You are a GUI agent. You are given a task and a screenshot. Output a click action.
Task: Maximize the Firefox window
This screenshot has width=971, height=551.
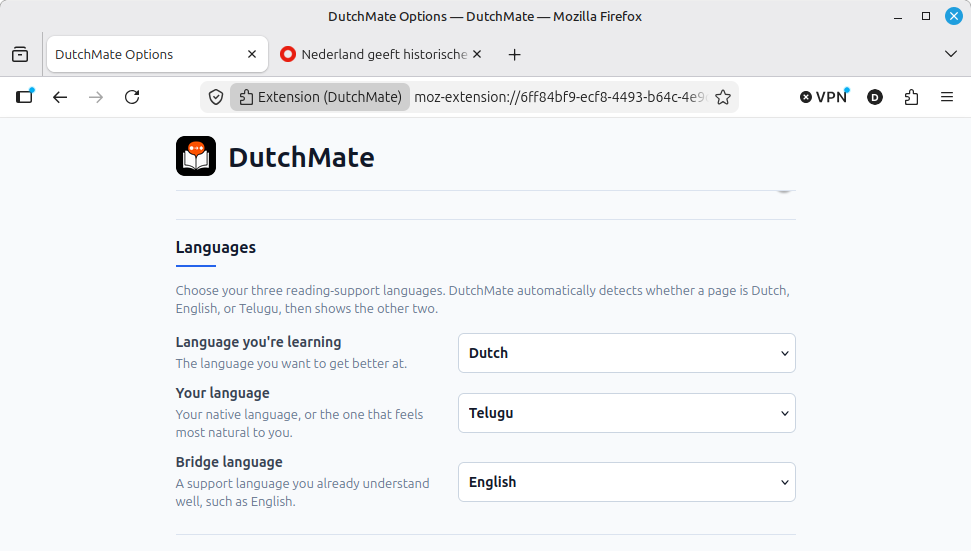click(x=926, y=16)
